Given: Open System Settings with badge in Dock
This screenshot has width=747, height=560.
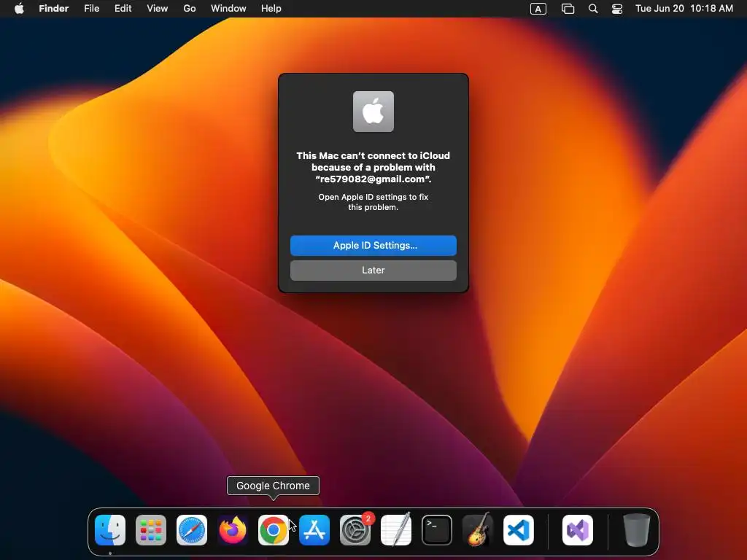Looking at the screenshot, I should [355, 530].
